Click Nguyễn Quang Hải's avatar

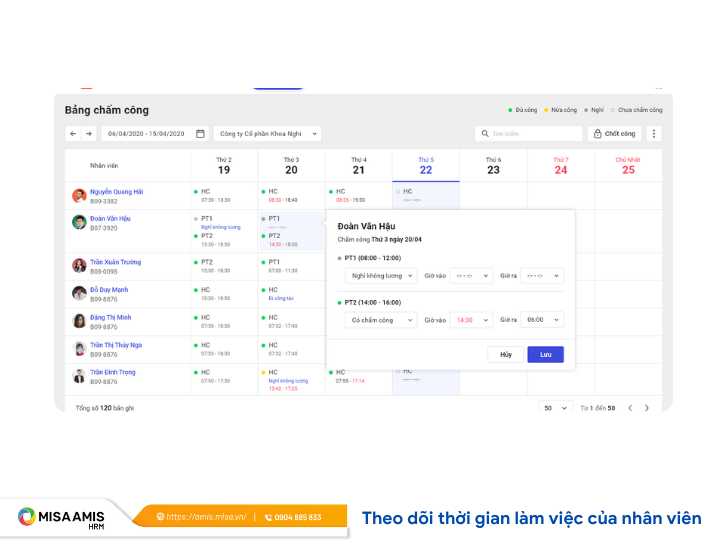pos(79,196)
